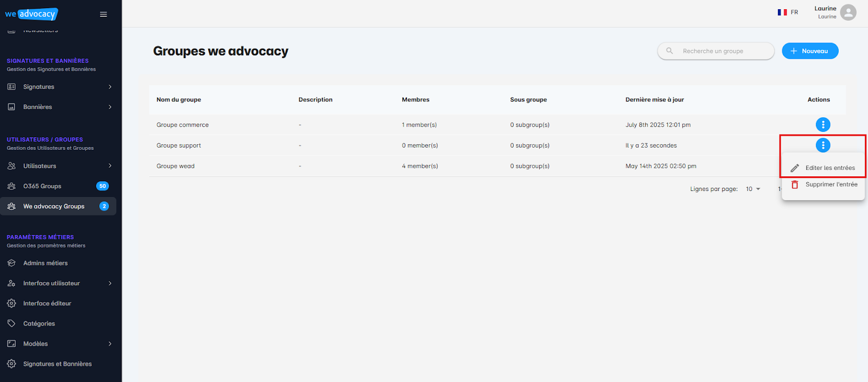868x382 pixels.
Task: Click the PARAMÈTRES MÉTIERS section heading
Action: click(x=40, y=237)
